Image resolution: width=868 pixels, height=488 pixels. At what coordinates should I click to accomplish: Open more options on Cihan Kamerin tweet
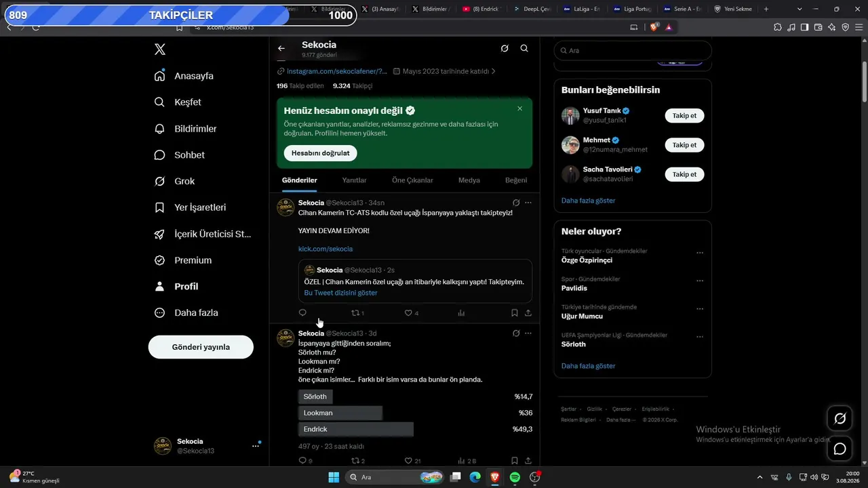(528, 203)
